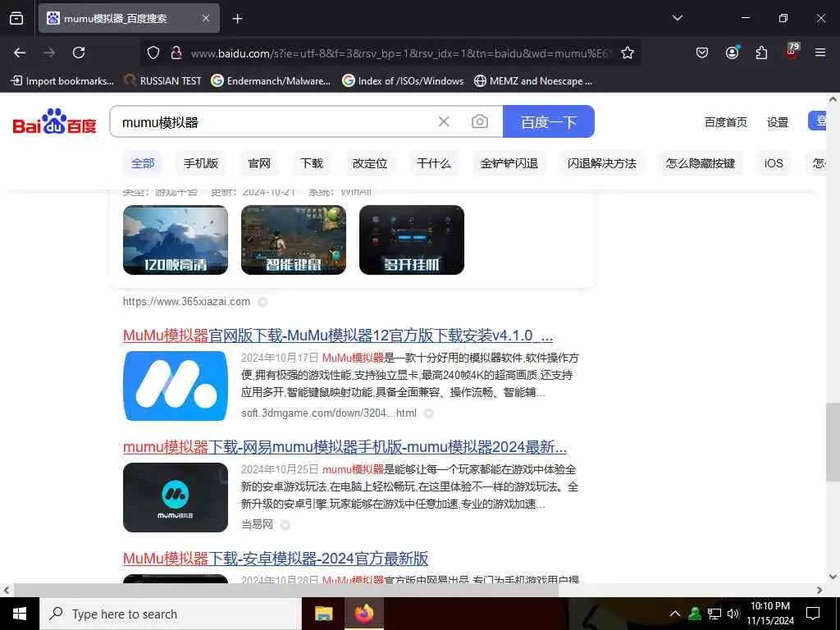
Task: Open the Endermanch/Malware bookmark
Action: point(271,81)
